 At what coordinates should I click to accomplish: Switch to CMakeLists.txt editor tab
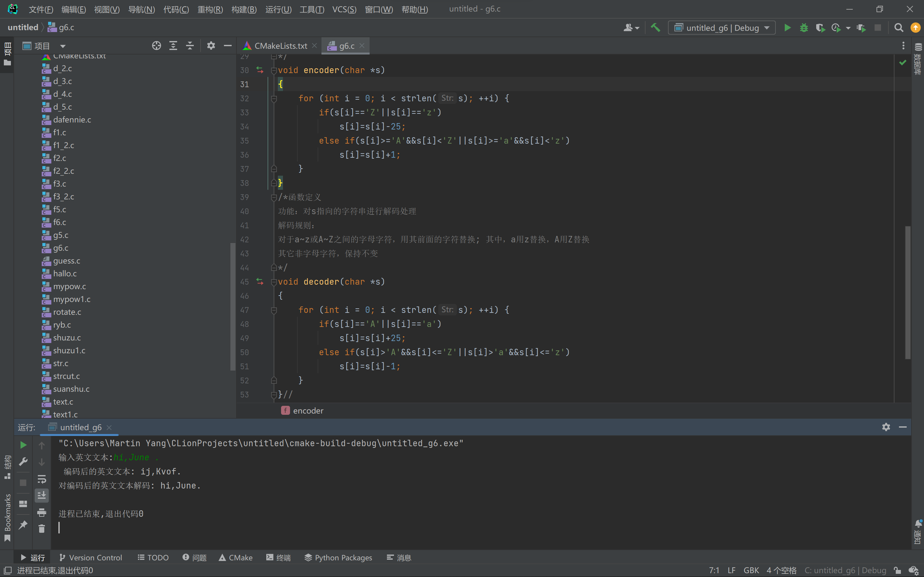[280, 46]
